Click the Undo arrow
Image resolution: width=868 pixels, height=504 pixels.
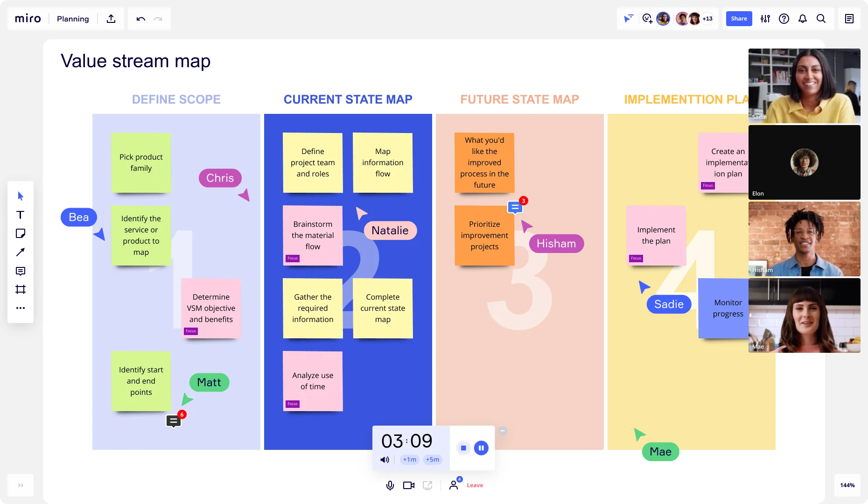tap(141, 19)
